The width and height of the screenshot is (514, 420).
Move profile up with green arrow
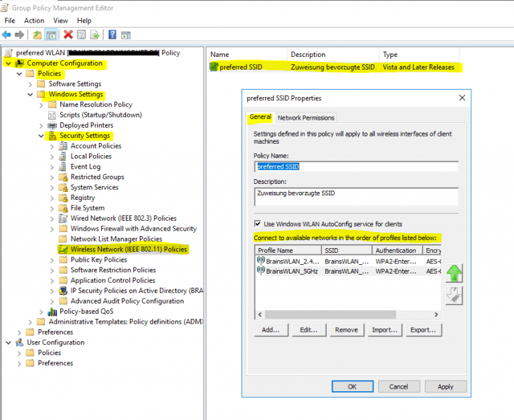454,274
